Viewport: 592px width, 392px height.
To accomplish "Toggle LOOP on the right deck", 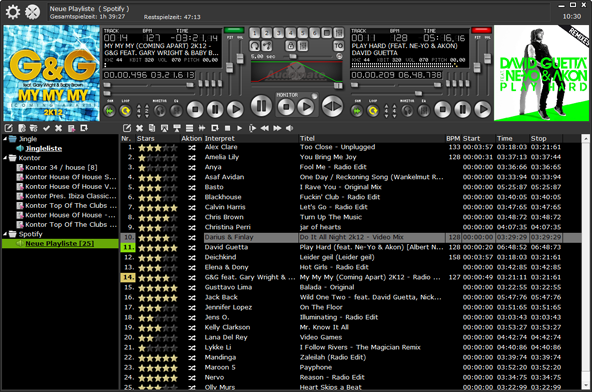I will coord(373,111).
